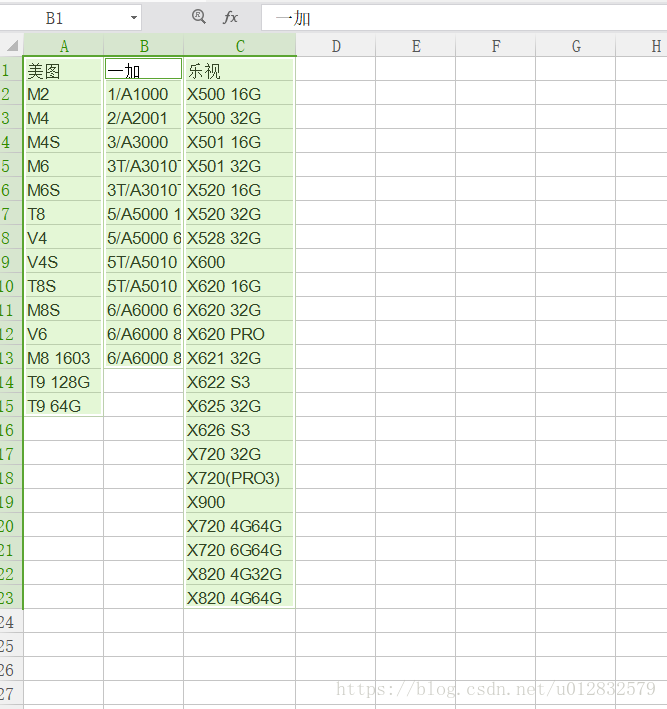The width and height of the screenshot is (667, 709).
Task: Select column D header
Action: pos(336,46)
